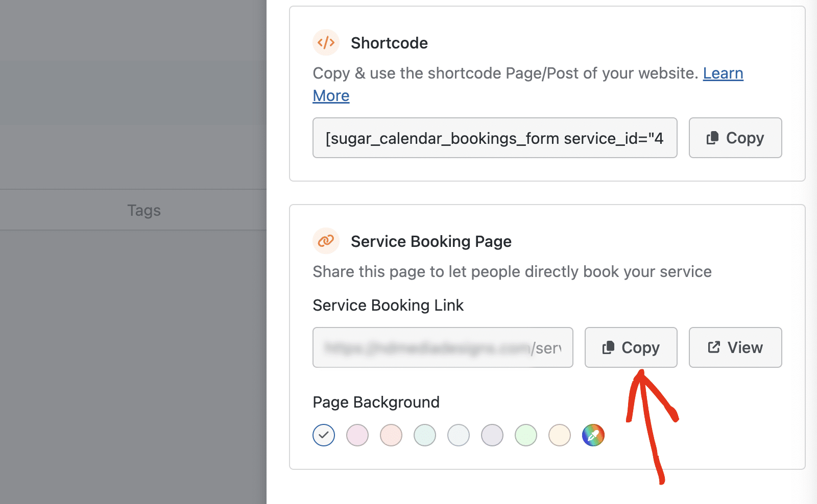
Task: Select the shortcode text field
Action: click(495, 138)
